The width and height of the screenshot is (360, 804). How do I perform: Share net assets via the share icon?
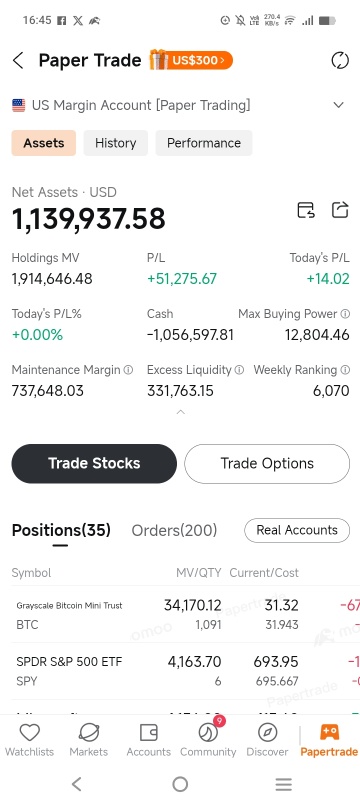tap(340, 210)
